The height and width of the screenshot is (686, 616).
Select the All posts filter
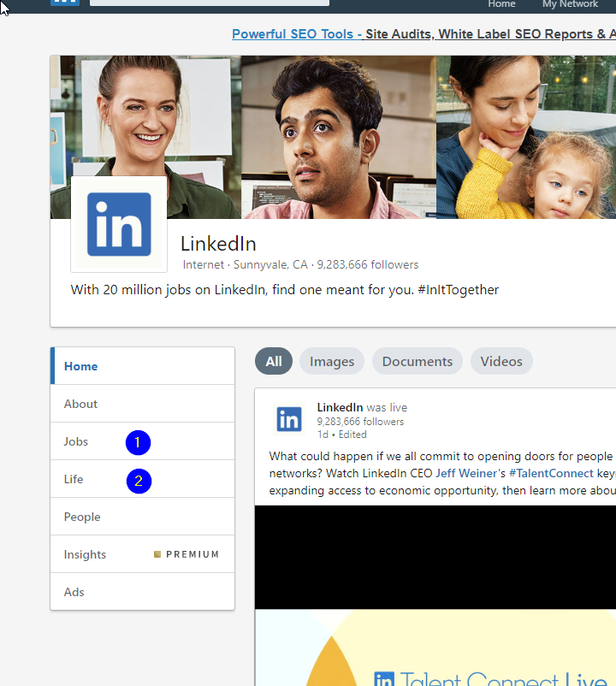tap(274, 361)
